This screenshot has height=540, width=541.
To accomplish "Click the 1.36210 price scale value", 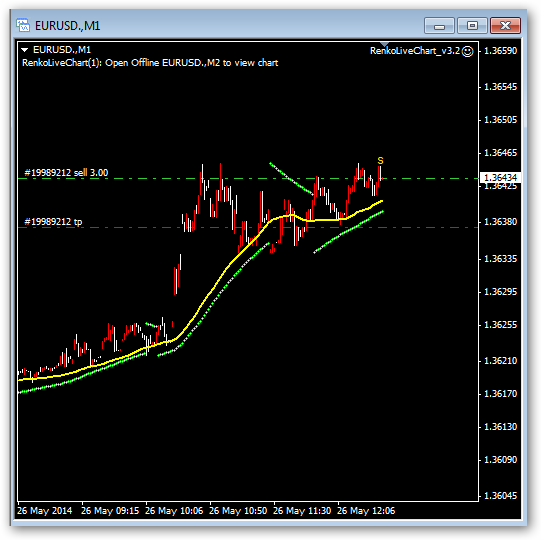I will (501, 361).
